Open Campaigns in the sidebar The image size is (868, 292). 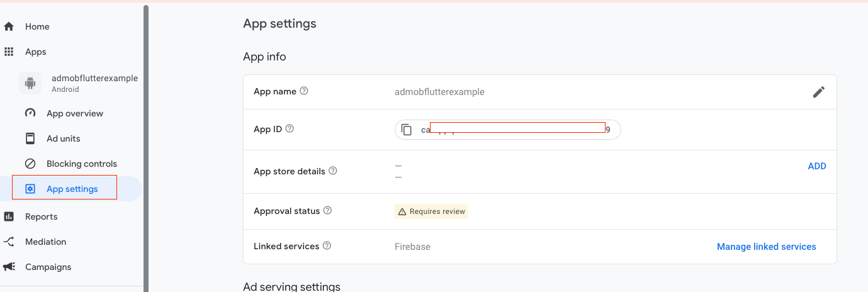click(48, 267)
